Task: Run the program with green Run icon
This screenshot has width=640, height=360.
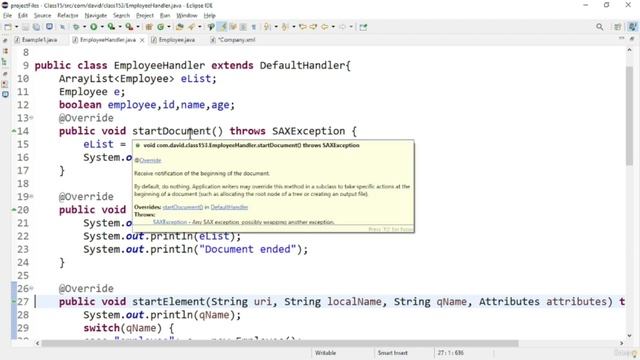Action: 94,27
